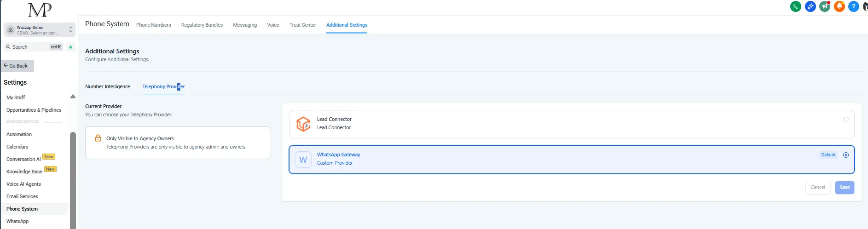Click the location pin account icon
The width and height of the screenshot is (868, 229).
10,30
